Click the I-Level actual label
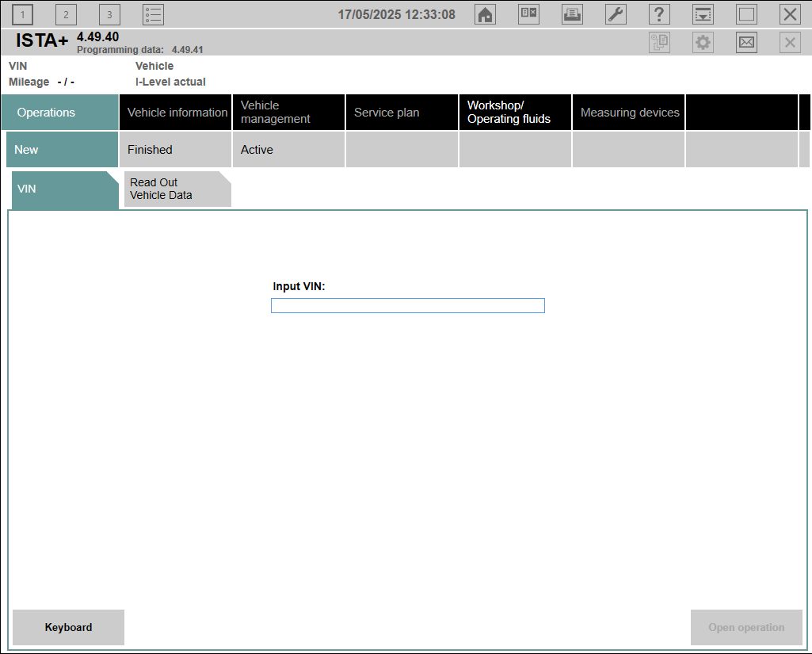Screen dimensions: 812x654 [x=170, y=82]
